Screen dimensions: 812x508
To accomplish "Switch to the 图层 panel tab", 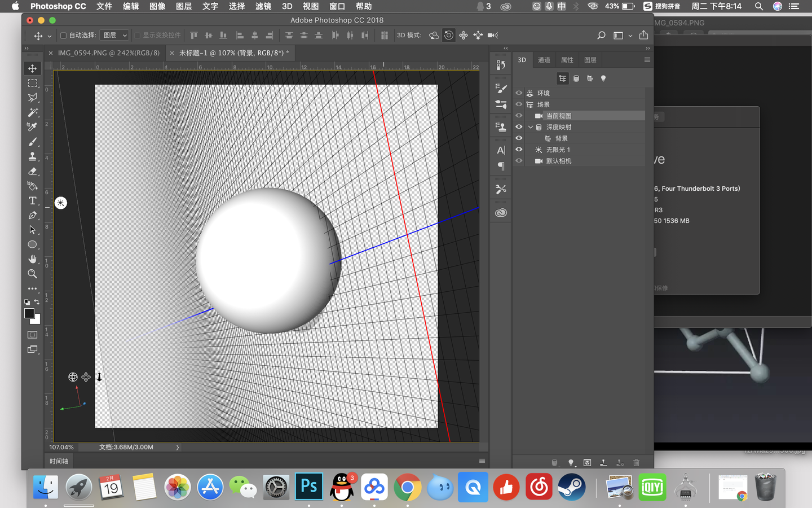I will [x=590, y=60].
